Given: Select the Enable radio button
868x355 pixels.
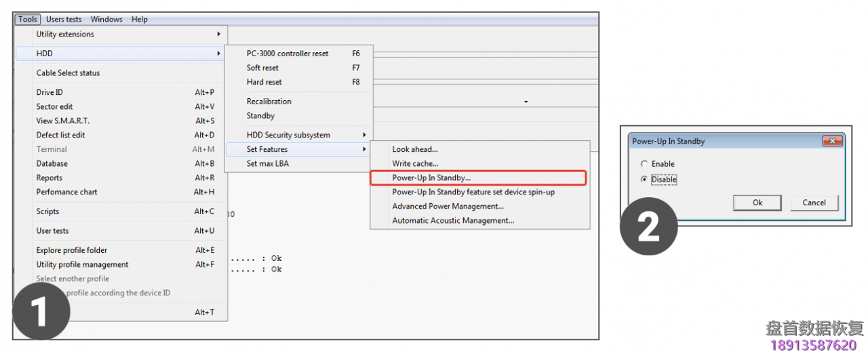Looking at the screenshot, I should click(x=644, y=164).
